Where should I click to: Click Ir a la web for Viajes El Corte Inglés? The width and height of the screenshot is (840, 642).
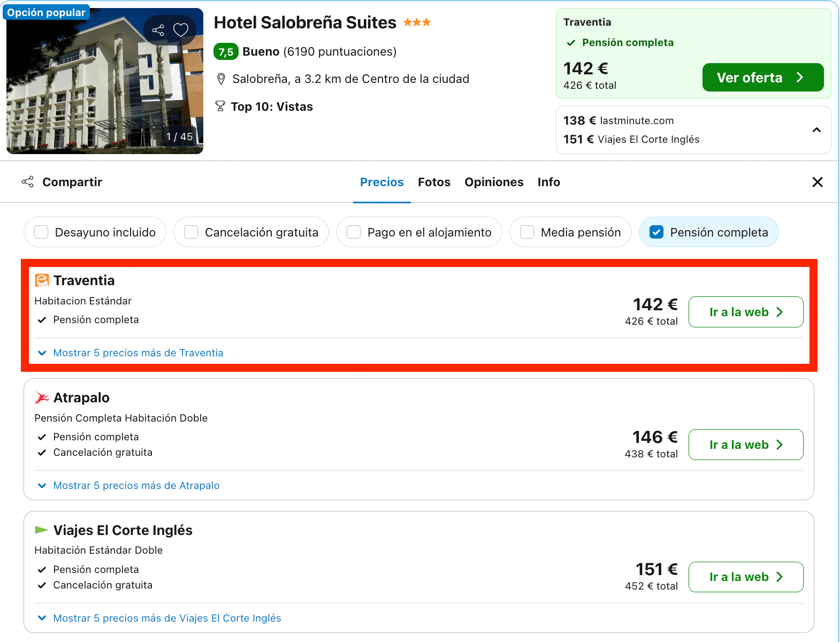pos(746,577)
